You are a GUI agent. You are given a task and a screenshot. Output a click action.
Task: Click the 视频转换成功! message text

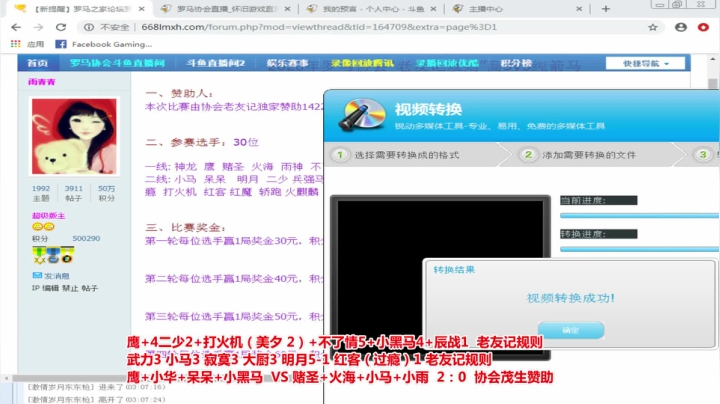(x=570, y=298)
